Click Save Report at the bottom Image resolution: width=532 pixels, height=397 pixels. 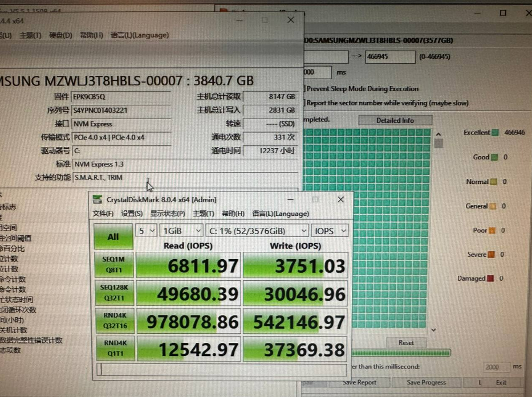point(359,382)
